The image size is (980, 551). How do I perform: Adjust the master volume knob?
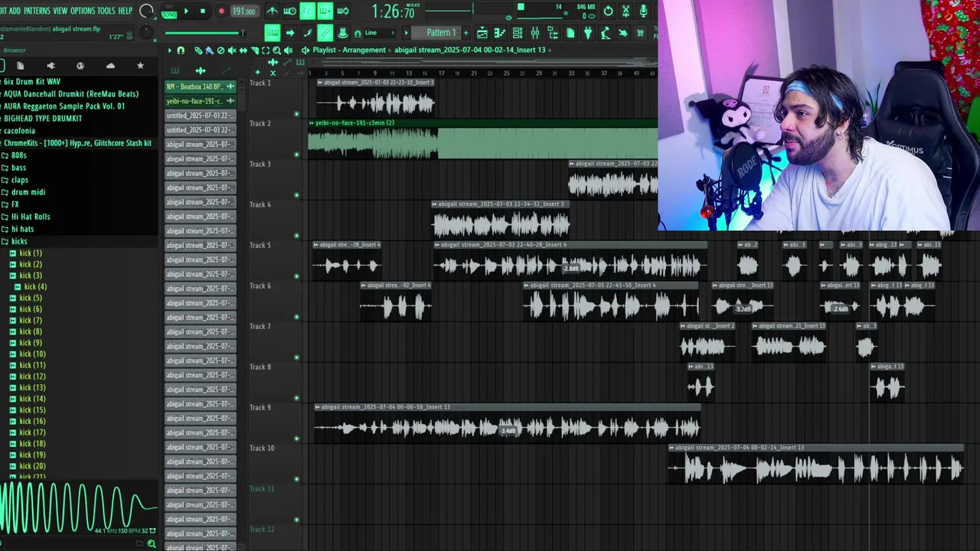145,11
